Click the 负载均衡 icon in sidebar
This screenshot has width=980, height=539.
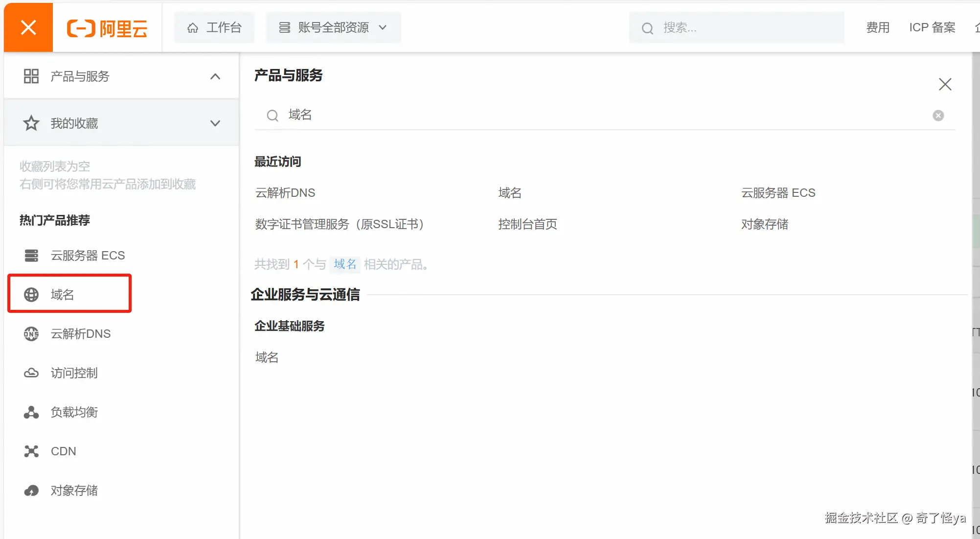pyautogui.click(x=31, y=412)
